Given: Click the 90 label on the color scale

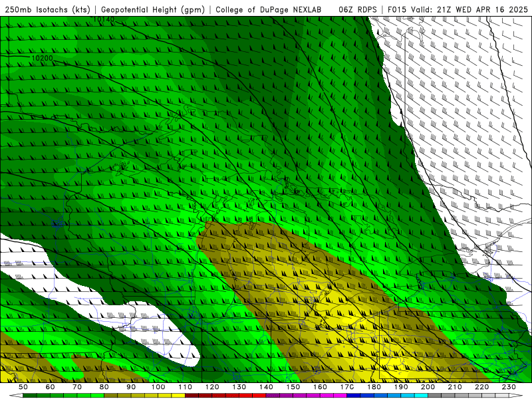Looking at the screenshot, I should tap(131, 387).
